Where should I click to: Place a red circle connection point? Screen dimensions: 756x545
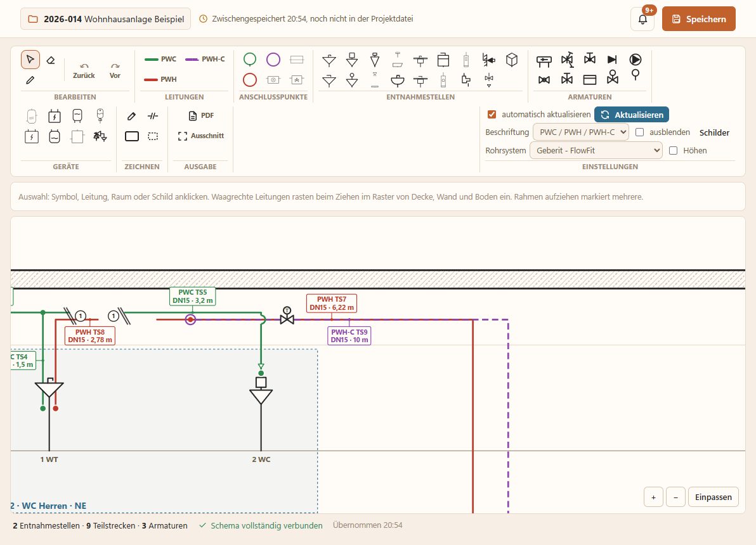250,79
